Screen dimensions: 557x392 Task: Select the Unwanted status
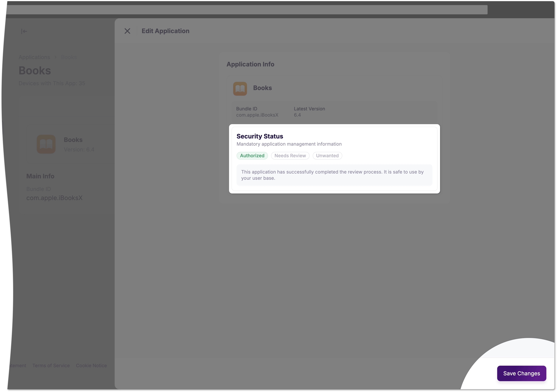(327, 156)
